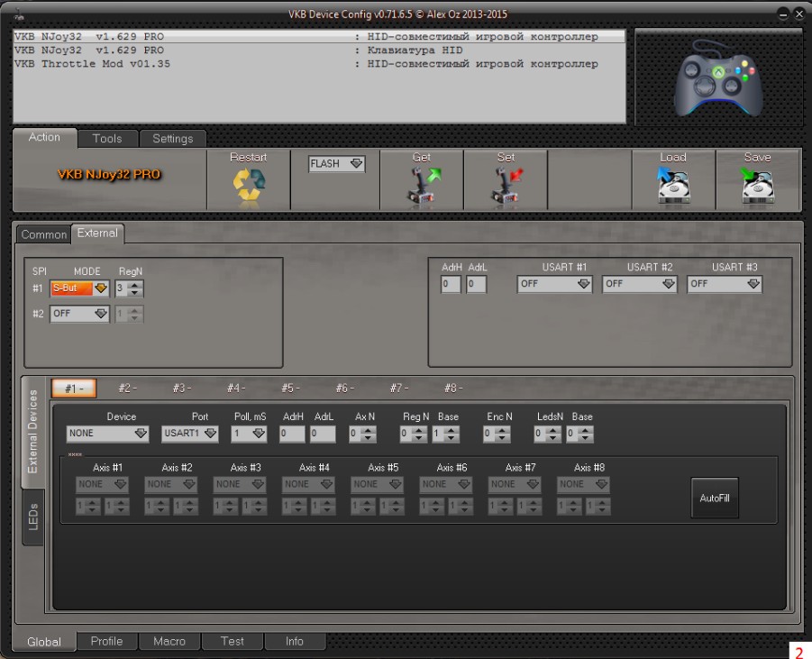Open SPI #1 mode S-But dropdown

click(x=79, y=288)
